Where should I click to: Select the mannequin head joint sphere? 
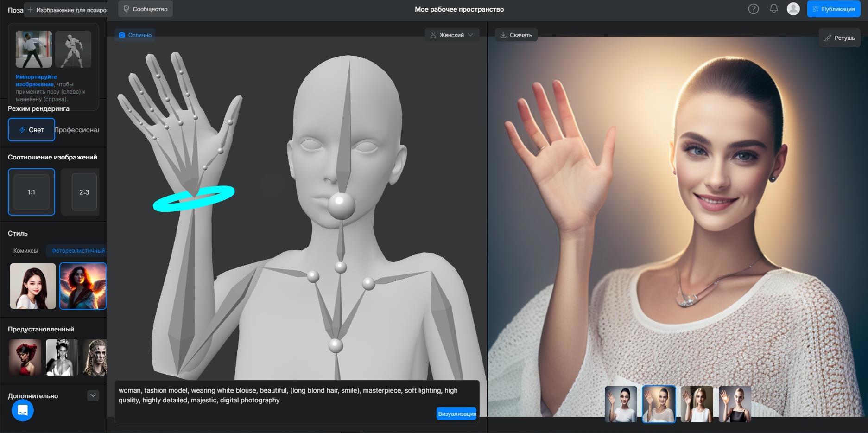[341, 205]
